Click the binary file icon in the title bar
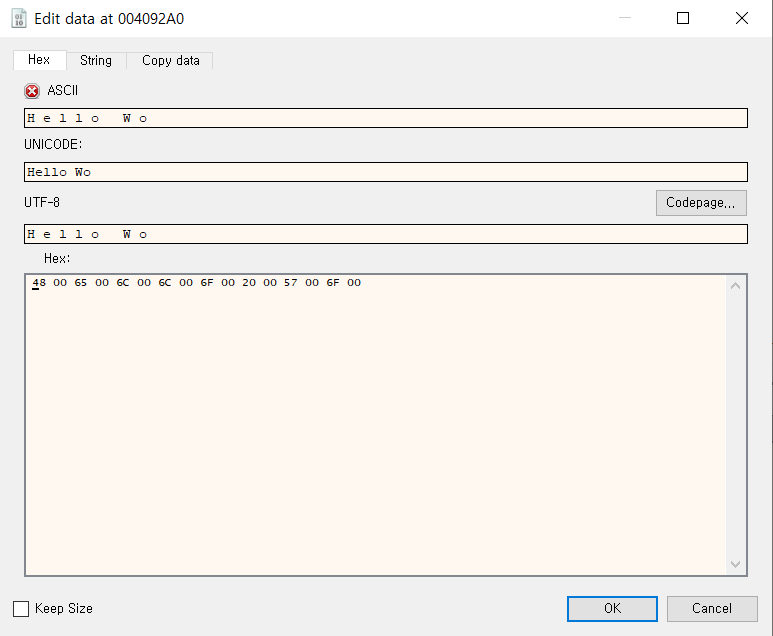Screen dimensions: 773x636 tap(19, 19)
